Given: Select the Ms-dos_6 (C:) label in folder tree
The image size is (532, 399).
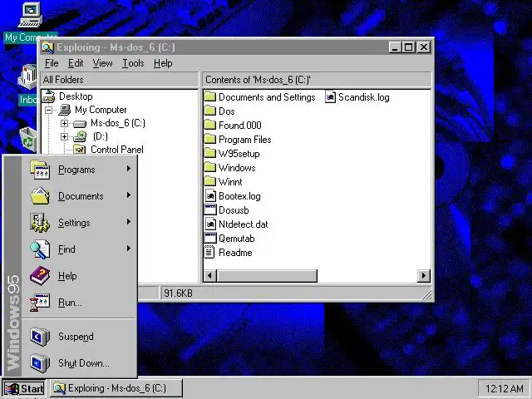Looking at the screenshot, I should click(x=118, y=123).
